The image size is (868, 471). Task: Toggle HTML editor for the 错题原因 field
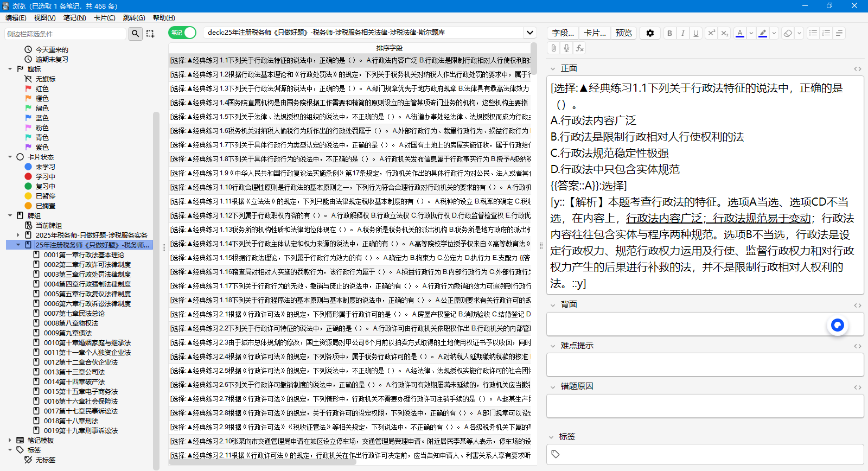click(x=857, y=387)
